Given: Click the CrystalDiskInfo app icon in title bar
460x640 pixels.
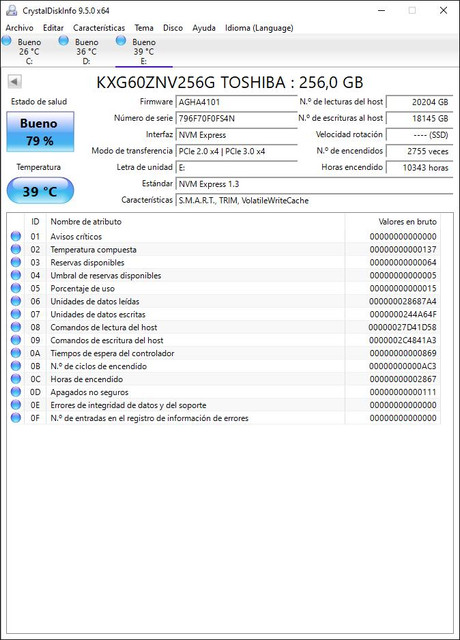Looking at the screenshot, I should [x=12, y=10].
